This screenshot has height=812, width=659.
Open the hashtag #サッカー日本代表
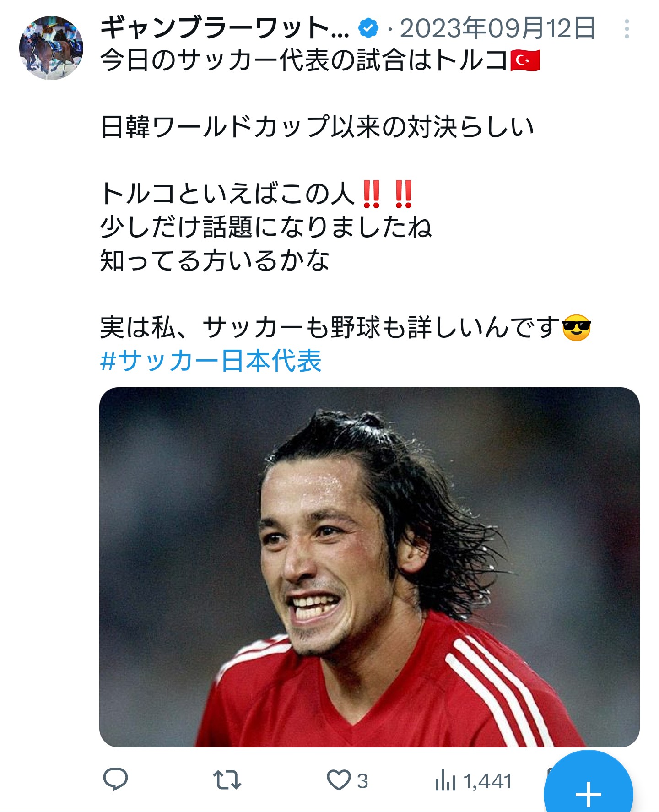pyautogui.click(x=211, y=361)
